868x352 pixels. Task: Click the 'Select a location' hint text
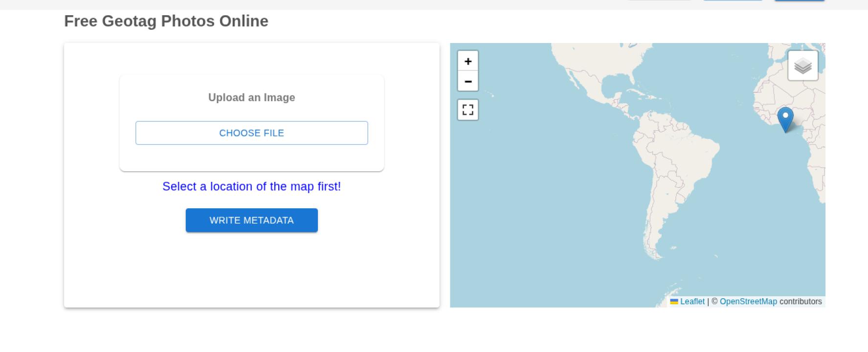pos(251,187)
